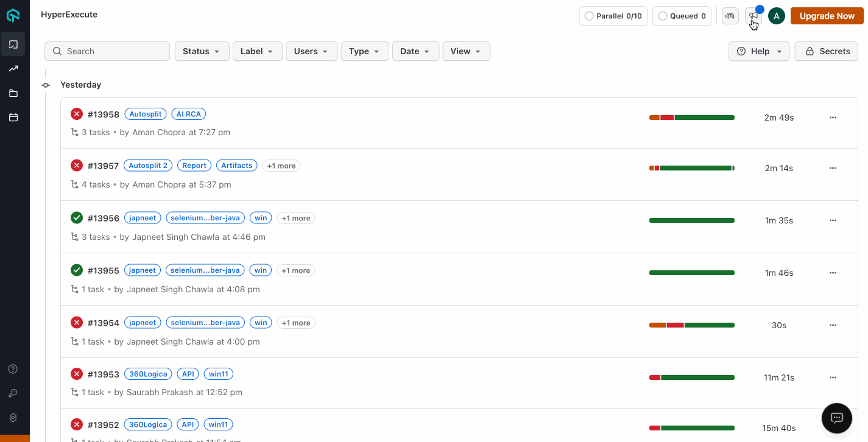This screenshot has height=442, width=868.
Task: Click the user avatar A icon
Action: coord(776,16)
